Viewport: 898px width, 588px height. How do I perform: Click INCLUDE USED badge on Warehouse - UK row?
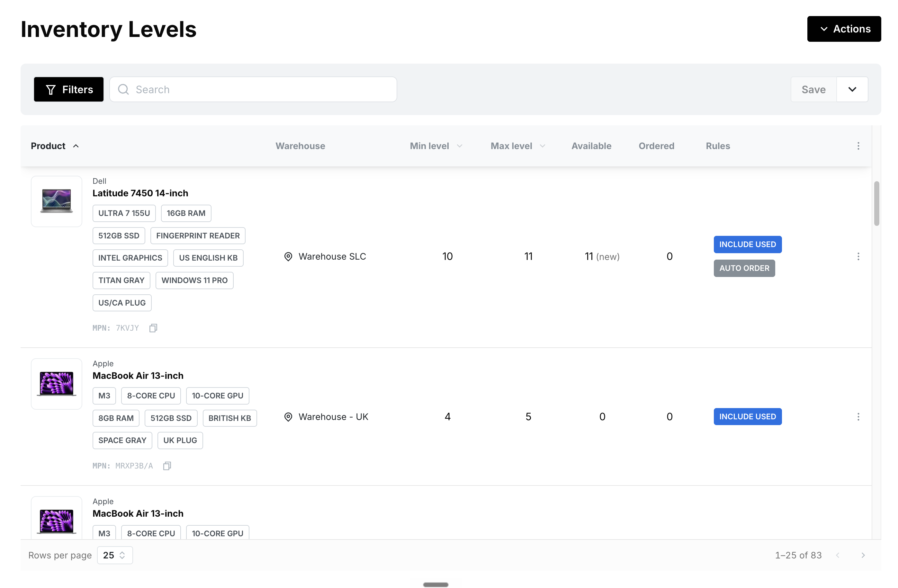point(748,416)
